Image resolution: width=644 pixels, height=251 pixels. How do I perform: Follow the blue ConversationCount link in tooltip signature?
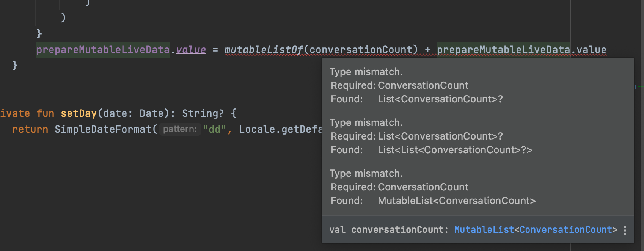565,230
